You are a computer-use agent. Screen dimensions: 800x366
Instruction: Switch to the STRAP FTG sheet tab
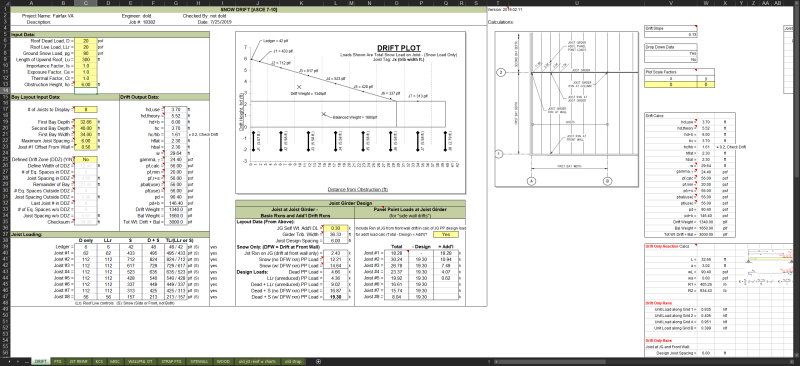(170, 361)
